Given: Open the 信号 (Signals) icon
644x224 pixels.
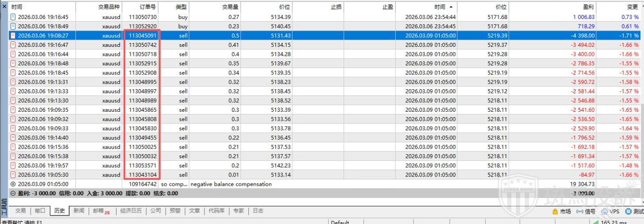Looking at the screenshot, I should 580,211.
